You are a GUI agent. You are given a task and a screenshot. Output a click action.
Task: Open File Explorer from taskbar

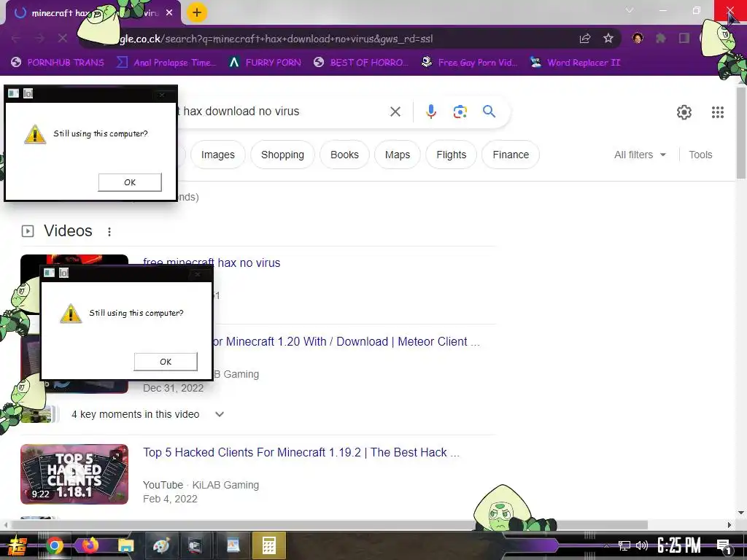[125, 545]
